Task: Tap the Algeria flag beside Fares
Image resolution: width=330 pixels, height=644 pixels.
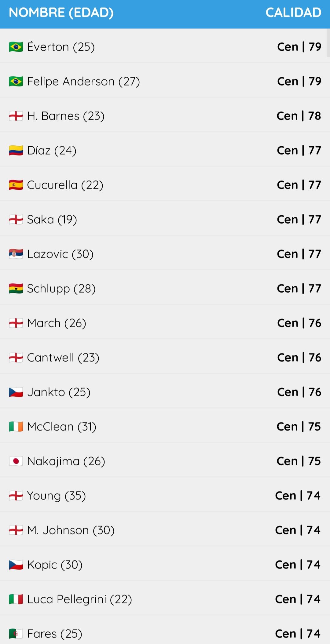Action: [16, 634]
